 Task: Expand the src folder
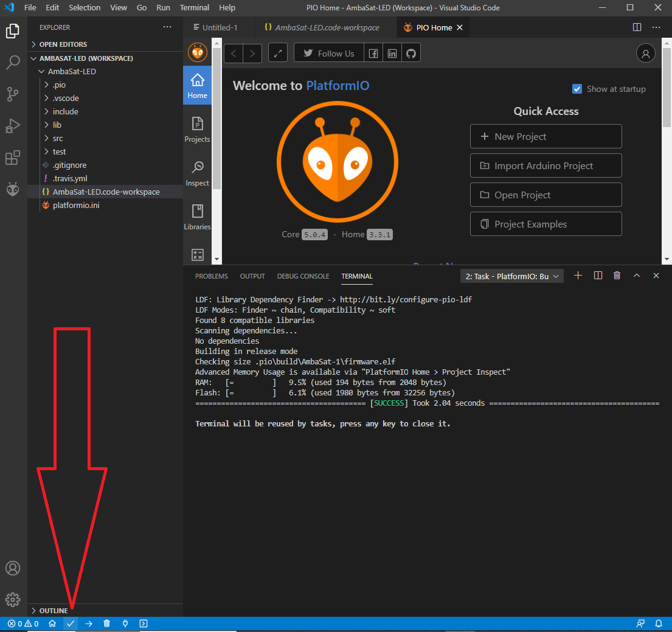[x=105, y=138]
